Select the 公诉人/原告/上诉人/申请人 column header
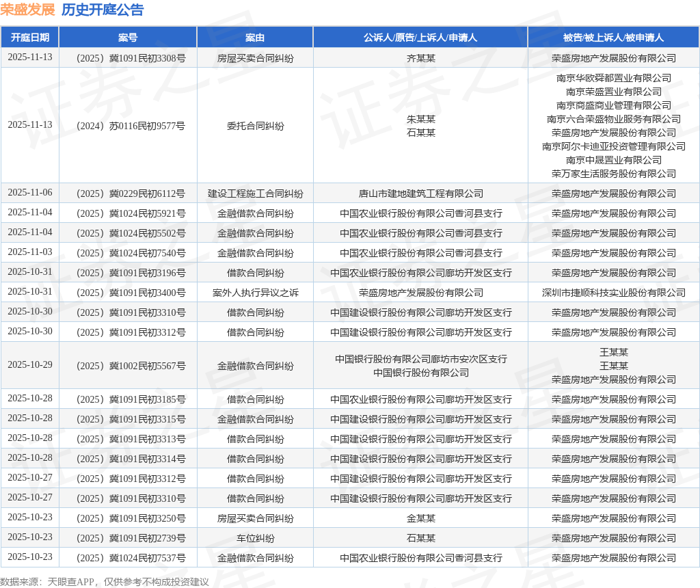This screenshot has height=588, width=700. pos(420,38)
